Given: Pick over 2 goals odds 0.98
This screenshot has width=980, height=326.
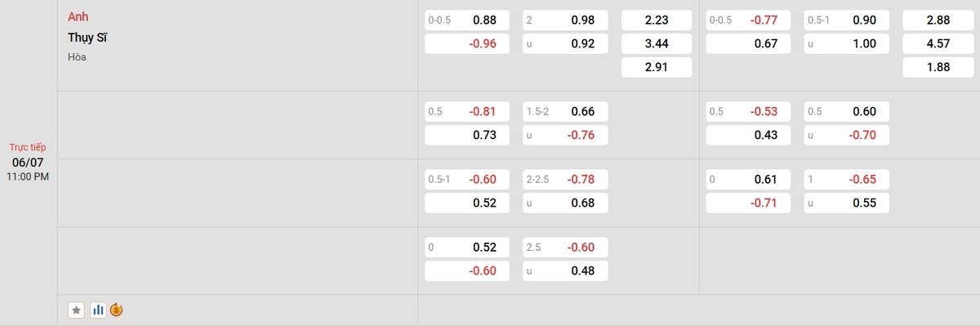Looking at the screenshot, I should pos(565,20).
